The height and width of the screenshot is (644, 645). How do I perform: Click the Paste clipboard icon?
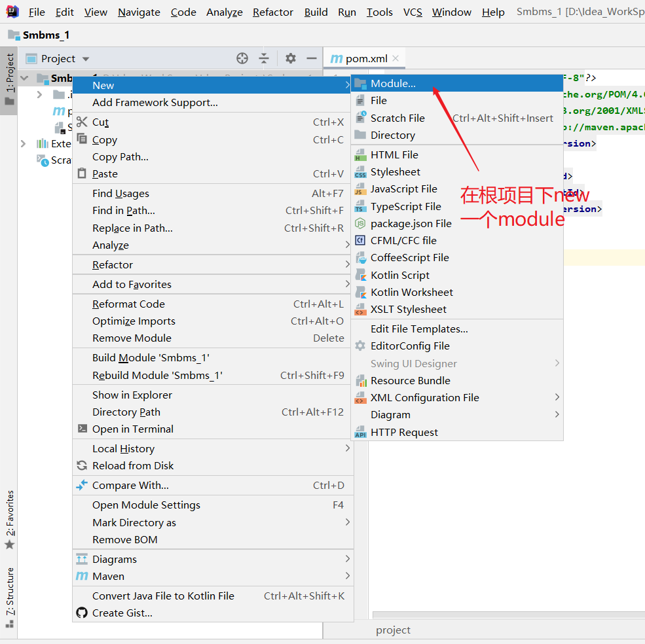(x=82, y=173)
